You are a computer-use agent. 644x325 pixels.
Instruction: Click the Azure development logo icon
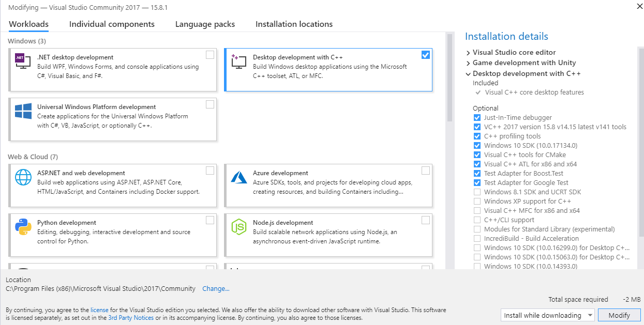pyautogui.click(x=239, y=177)
